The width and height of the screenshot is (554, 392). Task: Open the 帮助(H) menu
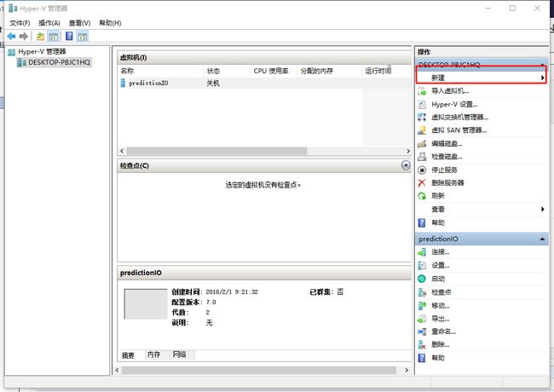tap(110, 23)
